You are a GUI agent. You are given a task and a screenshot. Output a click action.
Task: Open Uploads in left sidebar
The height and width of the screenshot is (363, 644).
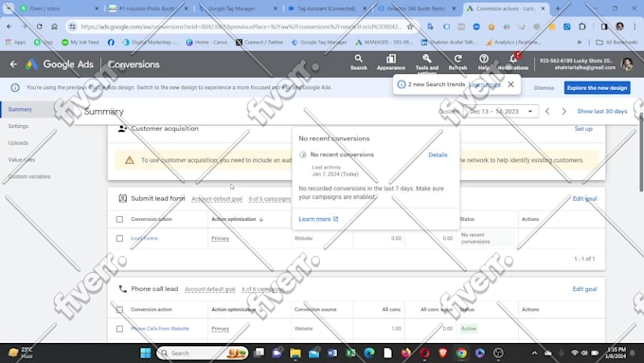click(18, 143)
